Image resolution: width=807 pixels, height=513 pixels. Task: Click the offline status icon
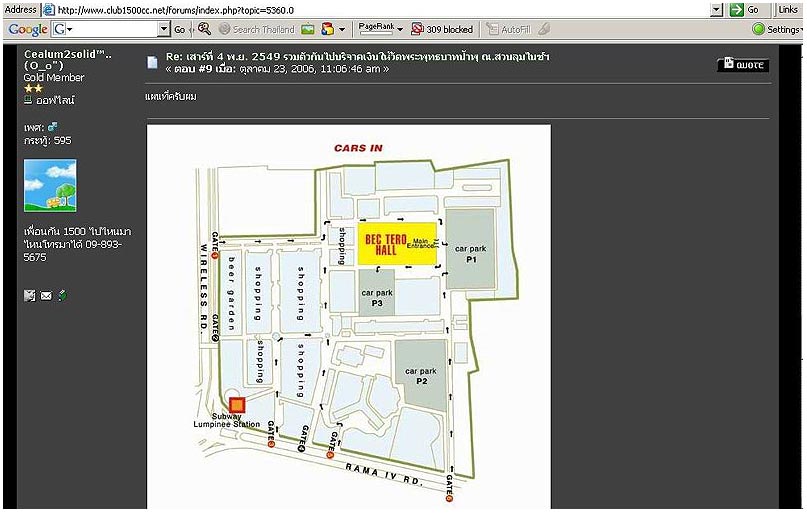(28, 100)
